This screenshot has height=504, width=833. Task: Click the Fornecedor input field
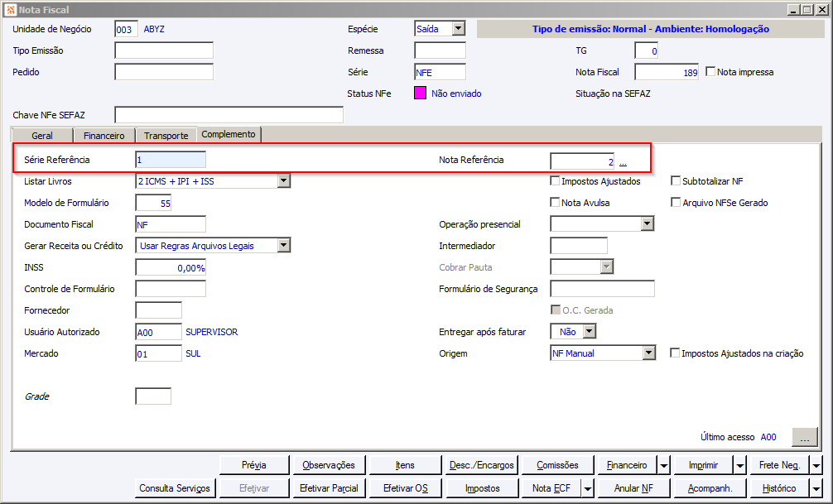coord(159,310)
